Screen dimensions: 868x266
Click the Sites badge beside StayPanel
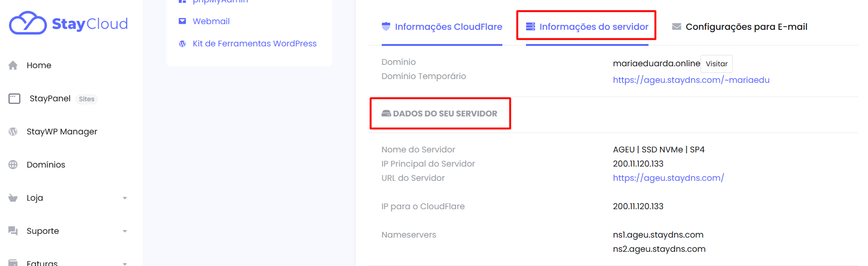pyautogui.click(x=87, y=99)
